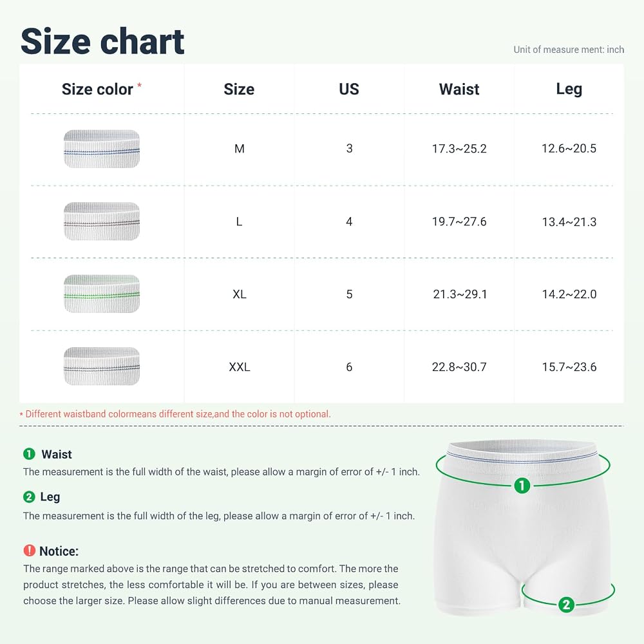The height and width of the screenshot is (644, 644).
Task: Click the US column header
Action: pos(349,89)
